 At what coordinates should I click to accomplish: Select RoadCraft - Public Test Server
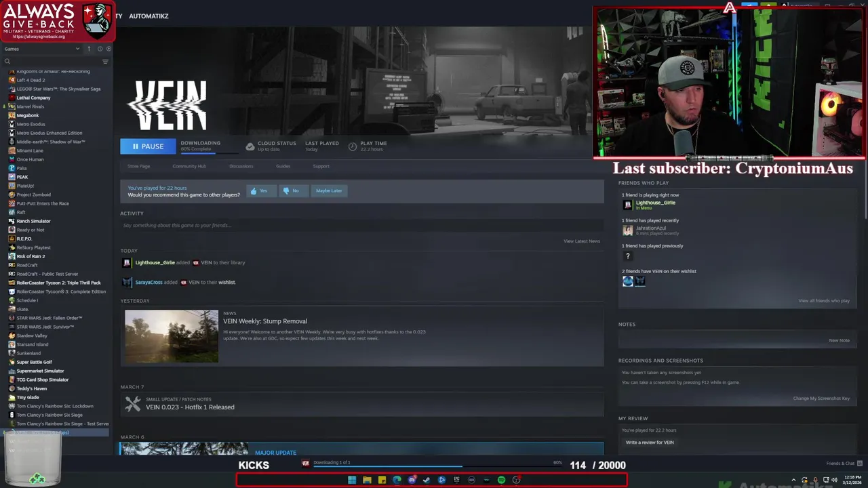point(47,274)
